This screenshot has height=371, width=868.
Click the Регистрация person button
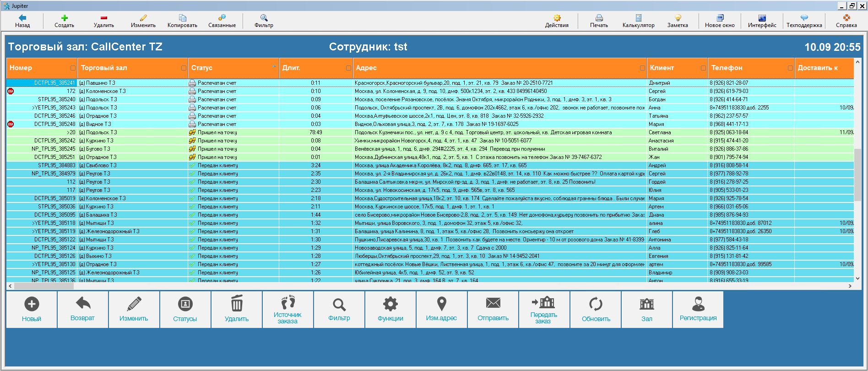point(698,310)
